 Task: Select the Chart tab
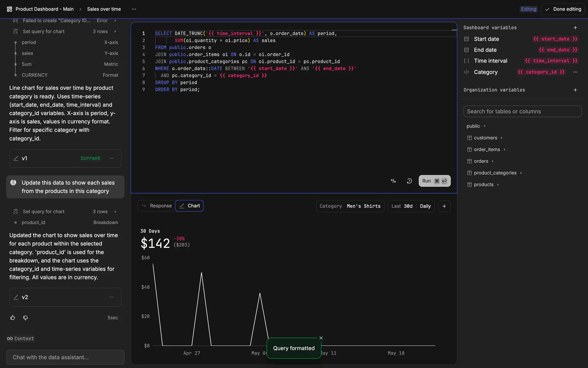pos(190,206)
